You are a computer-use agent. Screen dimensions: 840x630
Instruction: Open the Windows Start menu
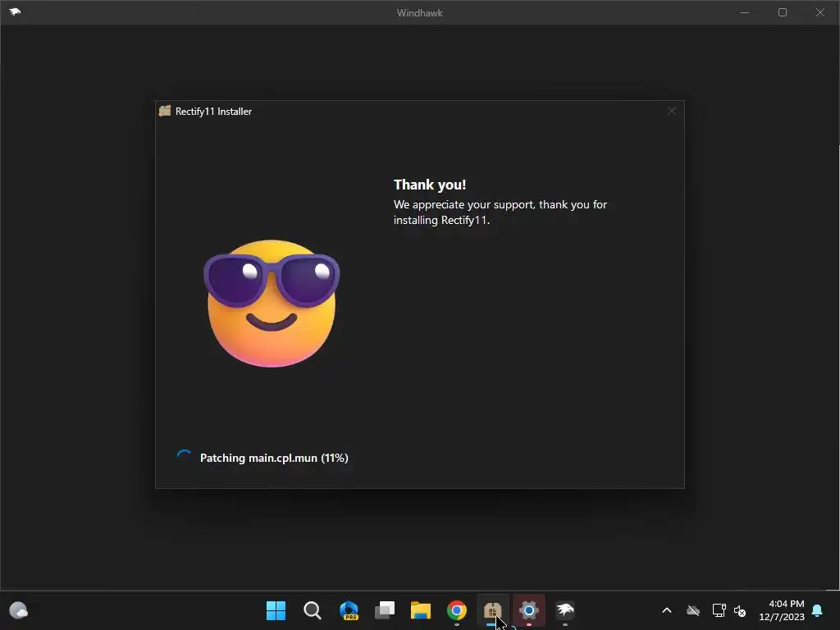pos(276,610)
